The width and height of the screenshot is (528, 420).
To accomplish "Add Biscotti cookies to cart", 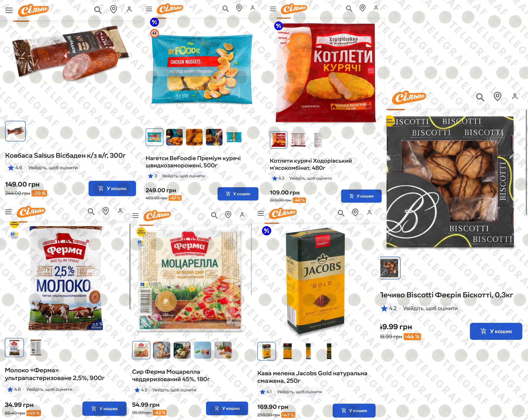I will pyautogui.click(x=496, y=331).
